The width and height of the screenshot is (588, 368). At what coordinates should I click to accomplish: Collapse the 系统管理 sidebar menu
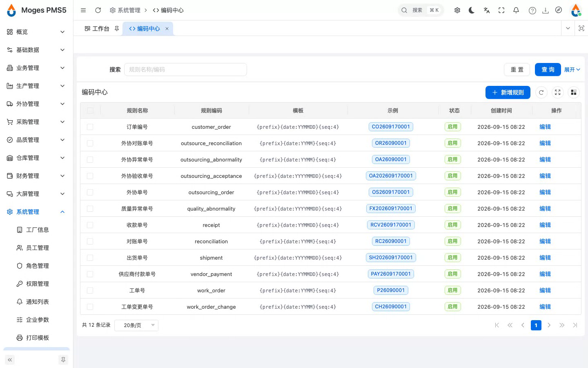36,212
